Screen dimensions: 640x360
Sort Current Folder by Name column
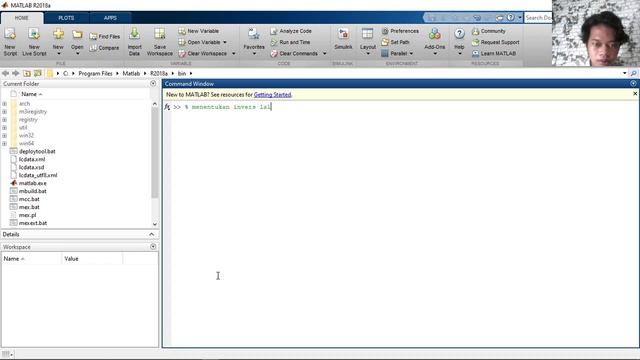pos(31,94)
